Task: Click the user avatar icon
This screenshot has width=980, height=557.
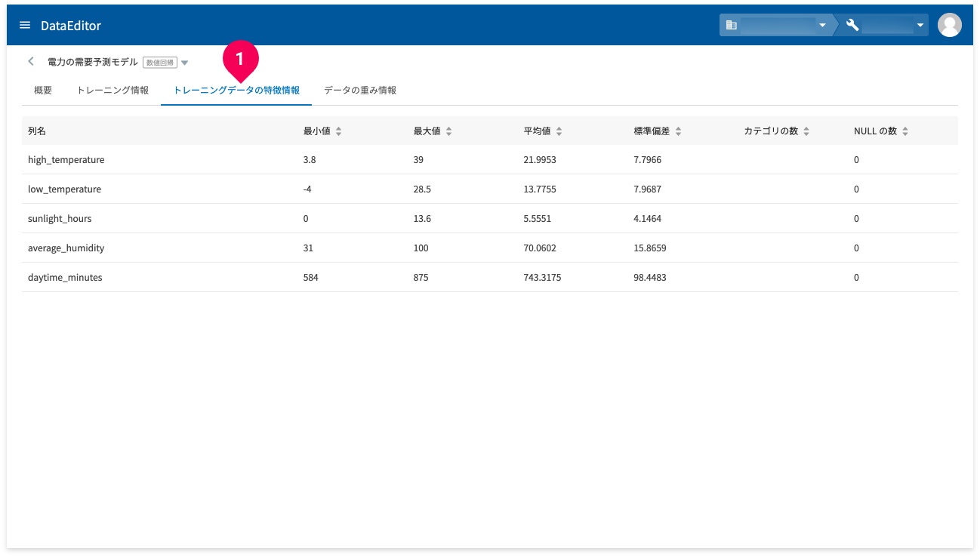Action: (x=949, y=25)
